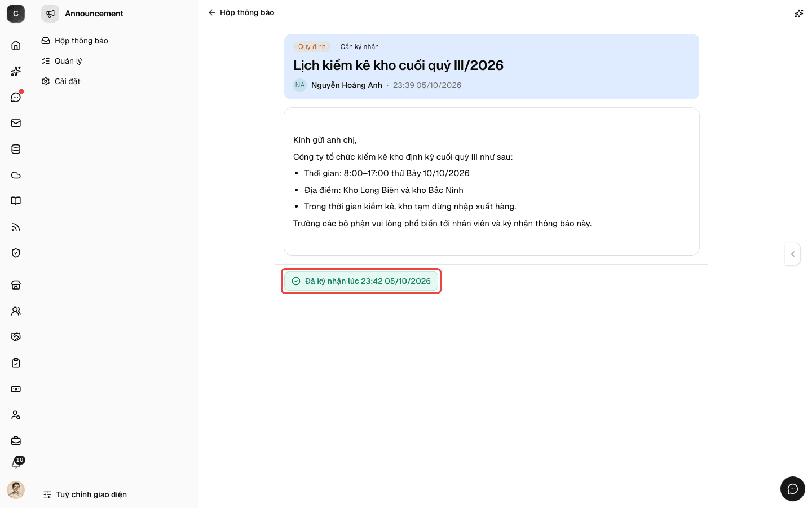Open the RSS feed icon in sidebar
This screenshot has width=812, height=508.
coord(16,227)
